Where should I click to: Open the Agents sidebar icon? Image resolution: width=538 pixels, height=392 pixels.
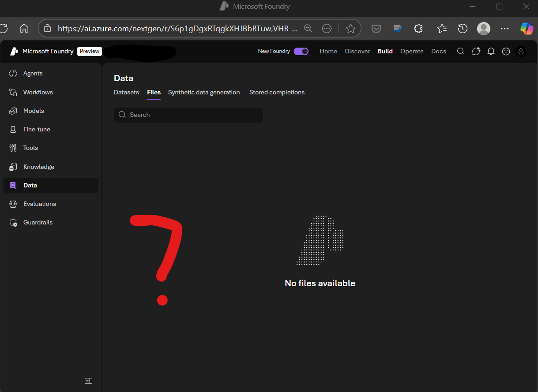(13, 74)
